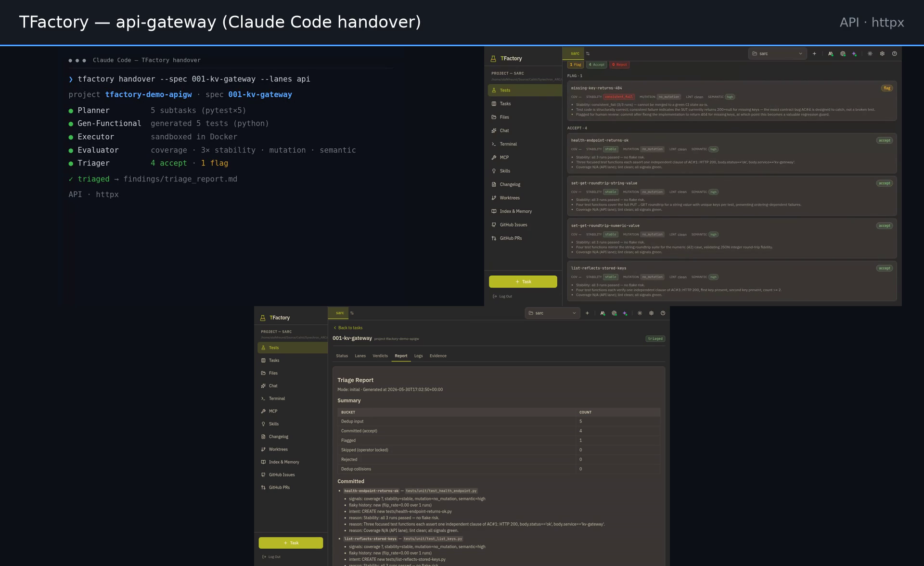Click the OpenAI icon in Triage Report window toolbar
Image resolution: width=924 pixels, height=566 pixels.
click(x=614, y=313)
